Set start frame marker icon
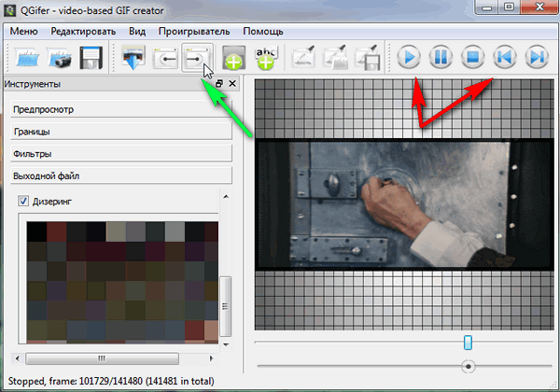Viewport: 560px width, 392px height. pos(165,58)
